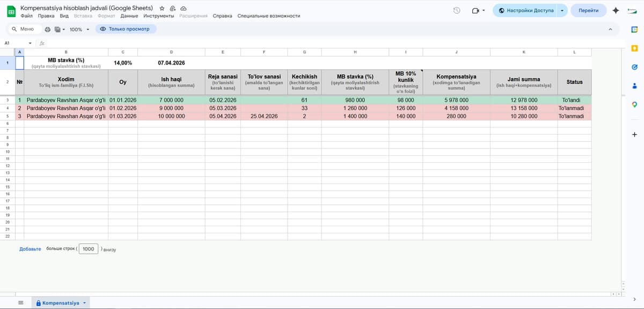644x309 pixels.
Task: Open the Google Sheets home icon
Action: click(10, 12)
